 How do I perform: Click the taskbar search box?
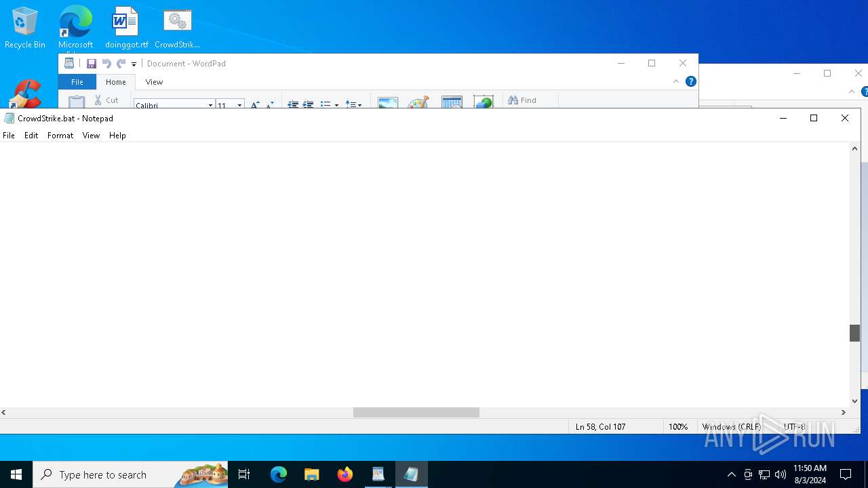click(130, 474)
